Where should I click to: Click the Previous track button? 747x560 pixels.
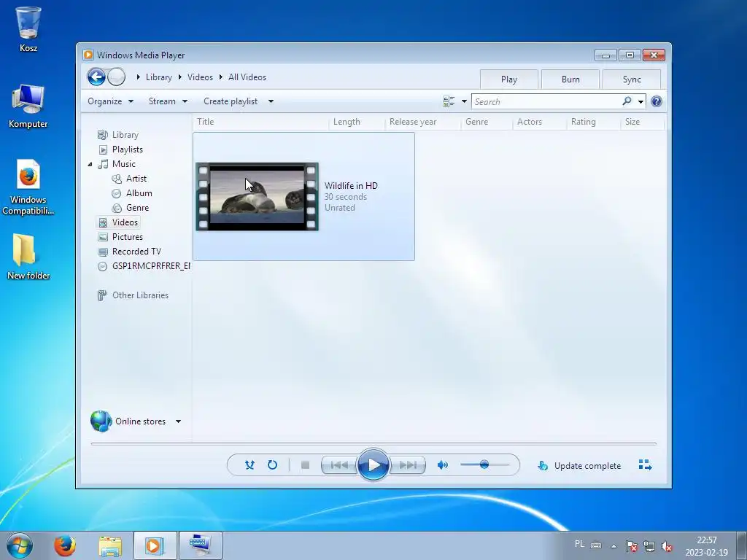coord(339,464)
